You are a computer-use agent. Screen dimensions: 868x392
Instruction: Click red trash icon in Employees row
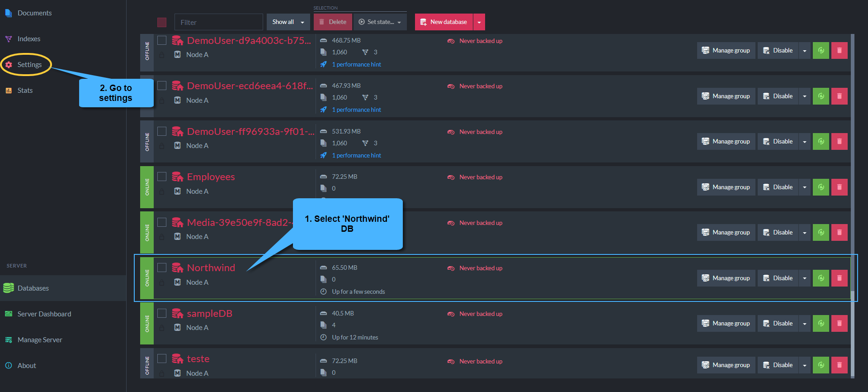839,187
